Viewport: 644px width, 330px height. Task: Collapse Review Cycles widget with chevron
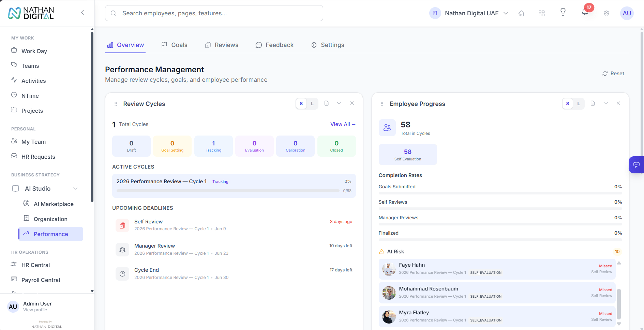coord(339,103)
